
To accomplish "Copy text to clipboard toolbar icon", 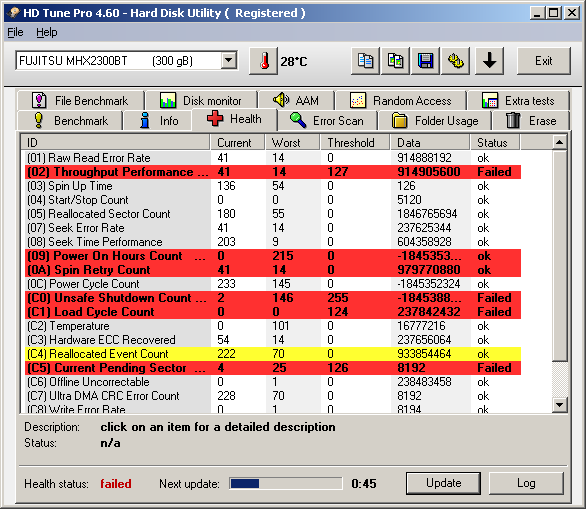I will (x=365, y=61).
